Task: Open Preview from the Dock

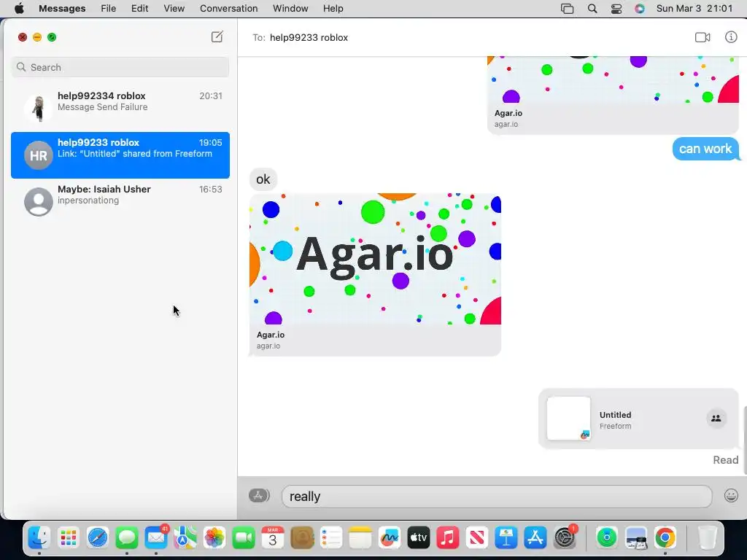Action: pyautogui.click(x=636, y=538)
